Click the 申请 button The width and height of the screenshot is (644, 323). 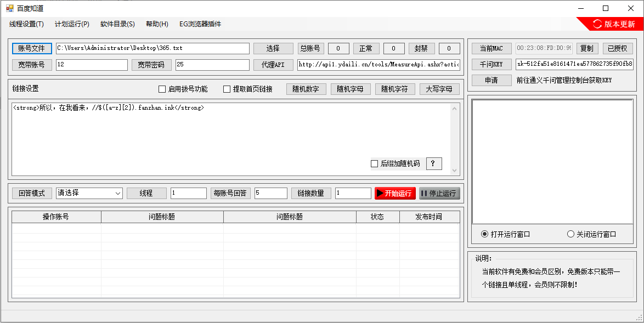tap(492, 80)
